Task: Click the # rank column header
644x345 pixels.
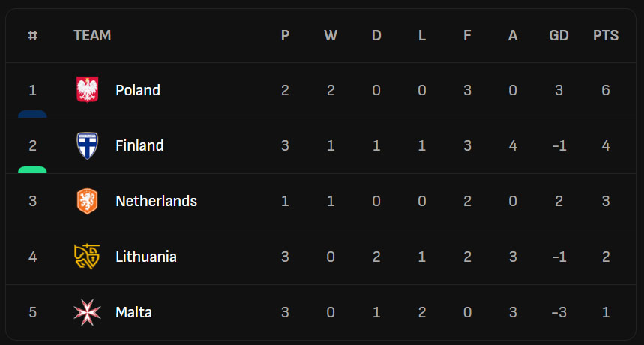Action: [33, 36]
